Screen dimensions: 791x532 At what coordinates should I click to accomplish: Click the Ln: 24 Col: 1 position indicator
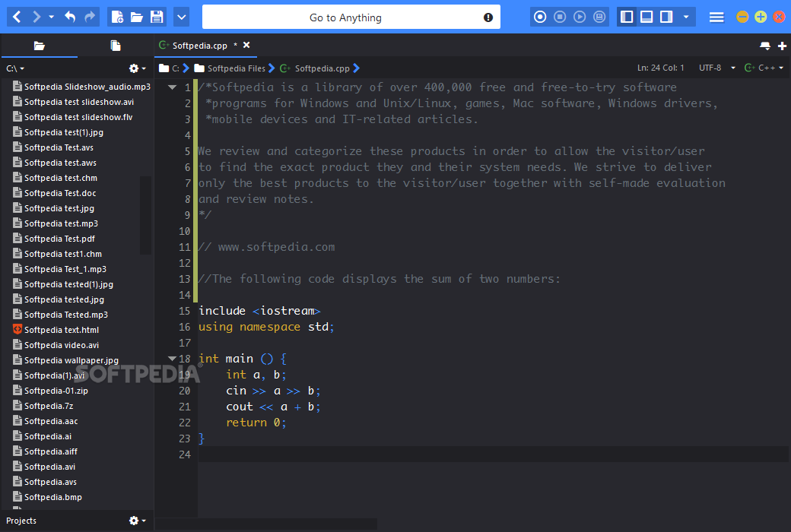660,68
